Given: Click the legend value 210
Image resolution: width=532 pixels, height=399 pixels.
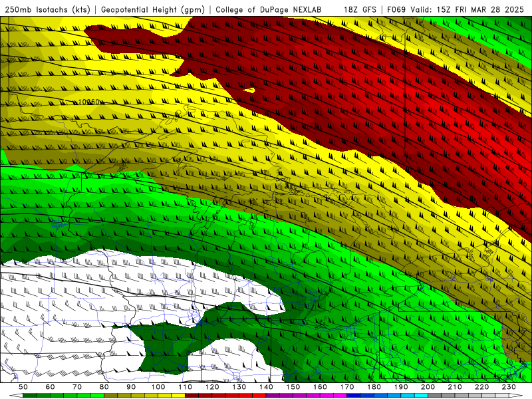Looking at the screenshot, I should 455,387.
